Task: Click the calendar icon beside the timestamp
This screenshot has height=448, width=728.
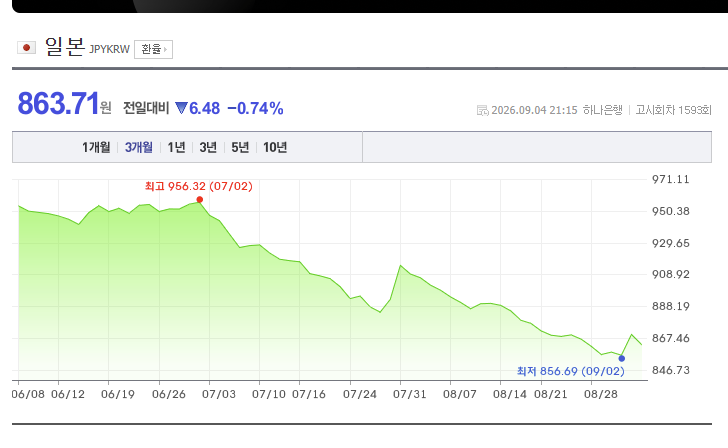Action: (x=482, y=110)
